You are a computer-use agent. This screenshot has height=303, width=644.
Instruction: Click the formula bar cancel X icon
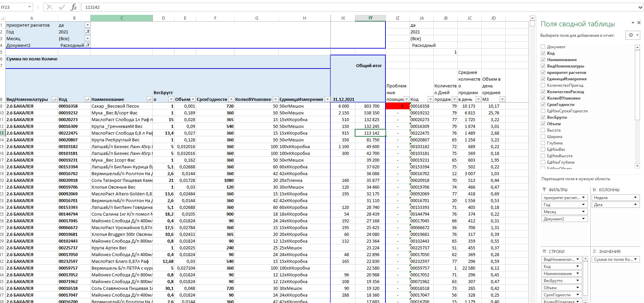[49, 7]
